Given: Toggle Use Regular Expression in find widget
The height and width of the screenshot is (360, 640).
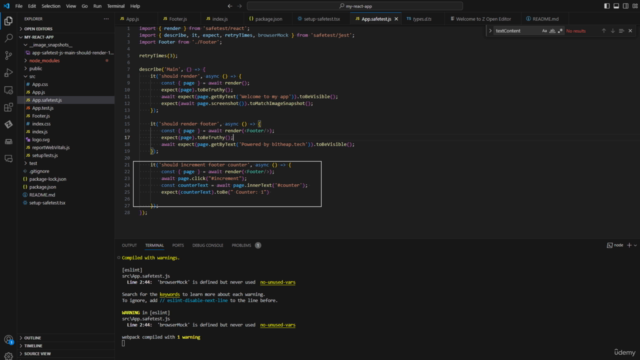Looking at the screenshot, I should (560, 31).
